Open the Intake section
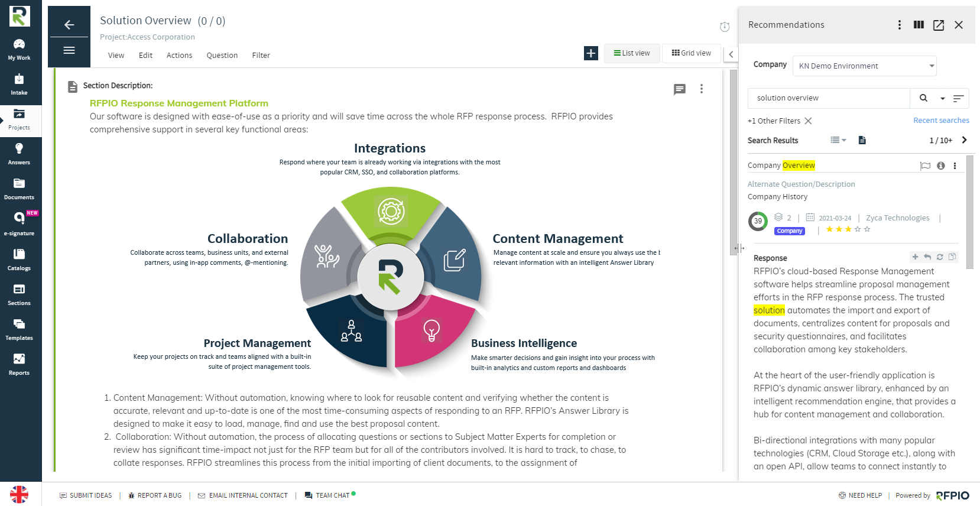 click(20, 85)
